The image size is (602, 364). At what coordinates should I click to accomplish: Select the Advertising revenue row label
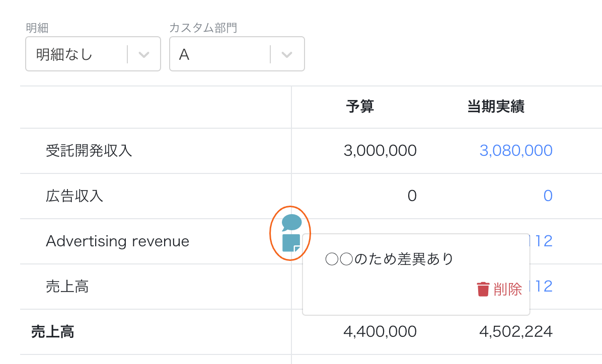pyautogui.click(x=117, y=241)
